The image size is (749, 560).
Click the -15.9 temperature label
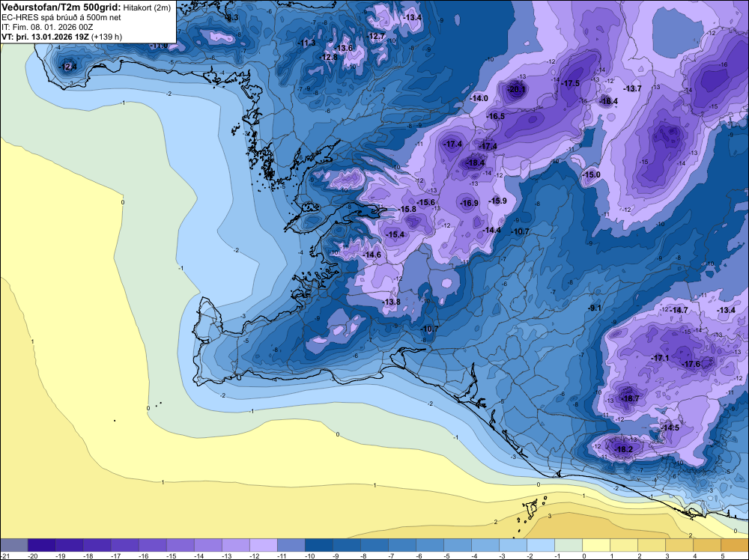[x=498, y=201]
